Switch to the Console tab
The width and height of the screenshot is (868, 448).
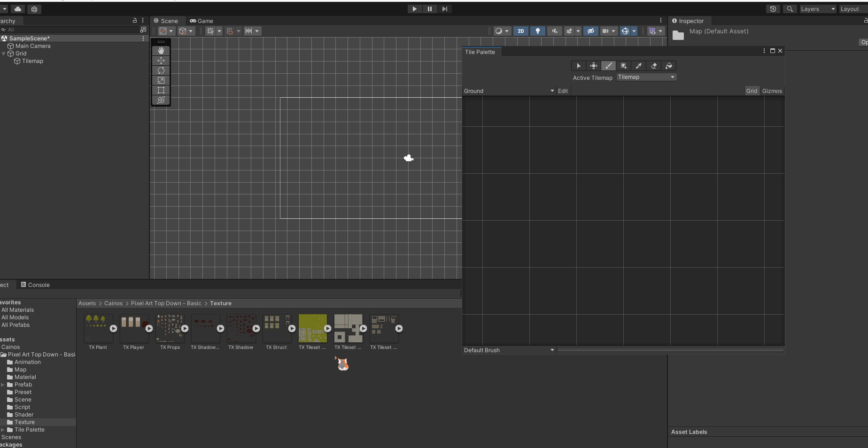(x=35, y=285)
